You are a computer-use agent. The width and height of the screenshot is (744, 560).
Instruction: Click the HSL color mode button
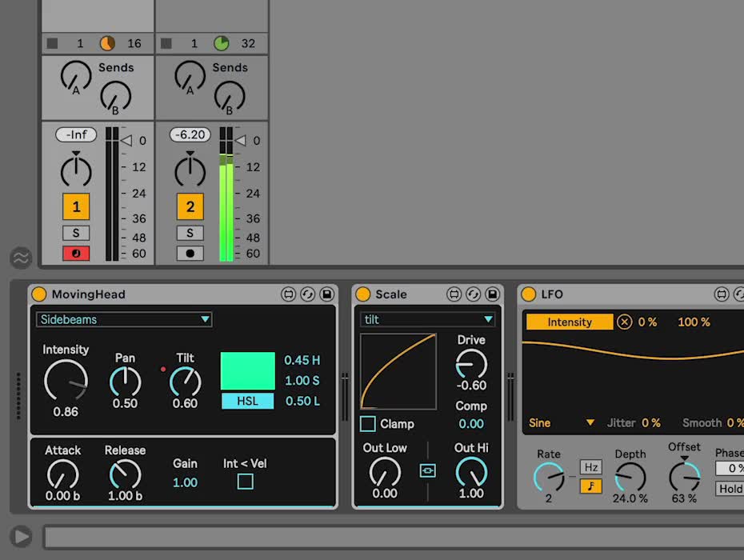point(247,401)
